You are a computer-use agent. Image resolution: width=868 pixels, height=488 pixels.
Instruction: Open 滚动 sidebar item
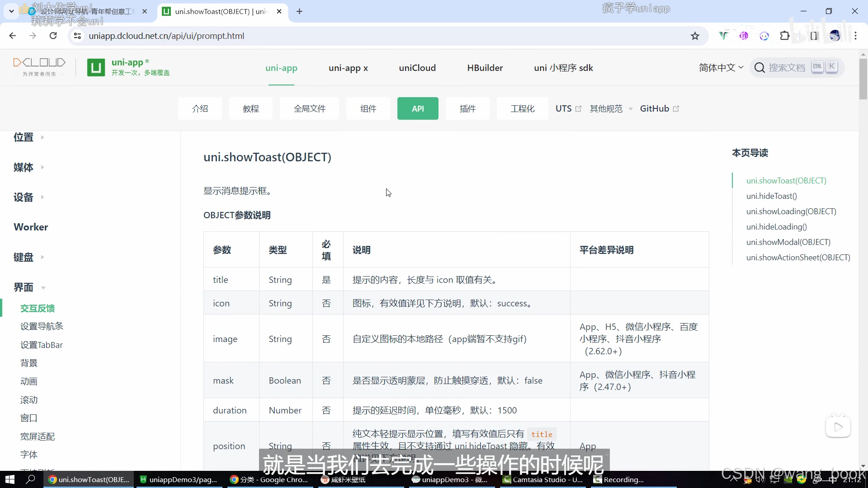click(x=29, y=400)
